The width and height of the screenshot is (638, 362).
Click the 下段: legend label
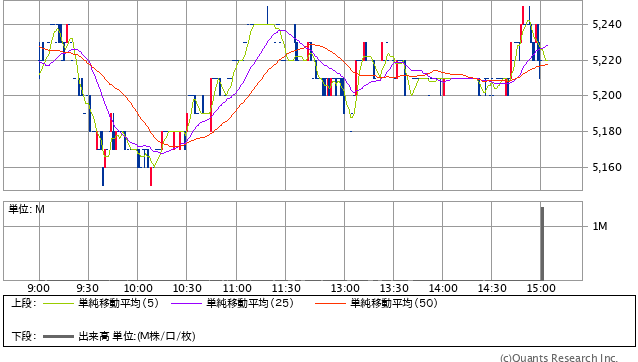(24, 336)
